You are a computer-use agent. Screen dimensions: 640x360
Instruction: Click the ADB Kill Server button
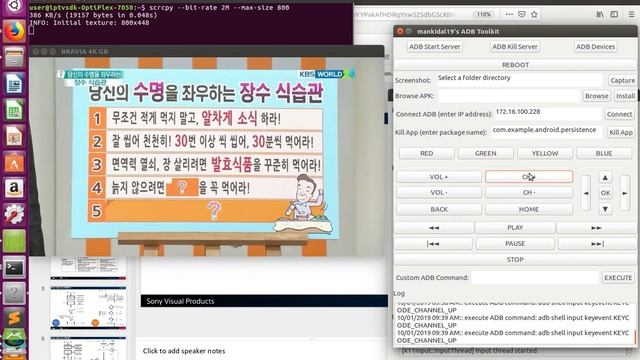[515, 47]
